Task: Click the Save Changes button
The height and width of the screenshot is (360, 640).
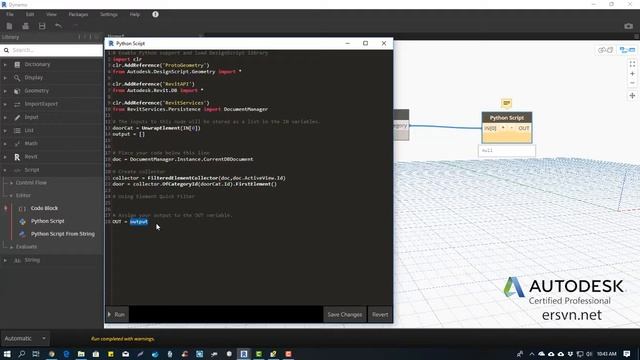Action: (x=344, y=314)
